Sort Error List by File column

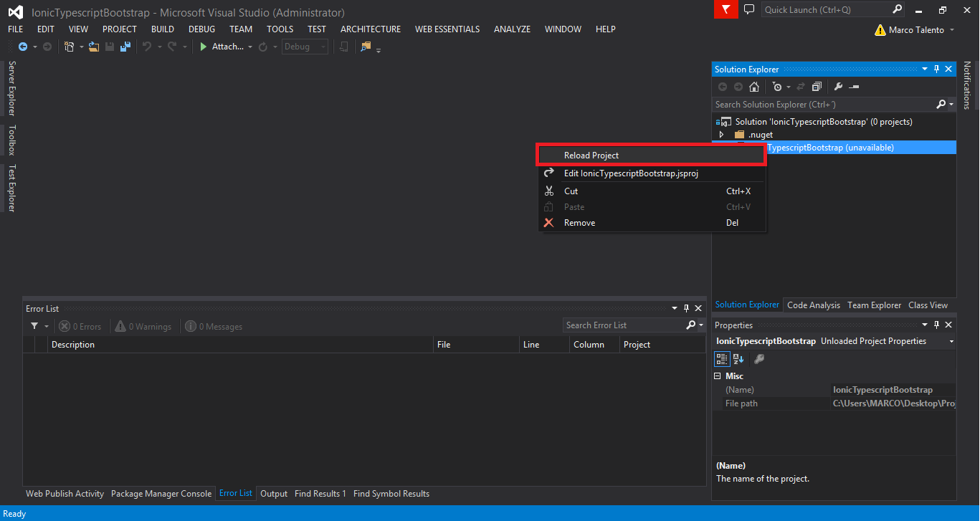tap(477, 345)
